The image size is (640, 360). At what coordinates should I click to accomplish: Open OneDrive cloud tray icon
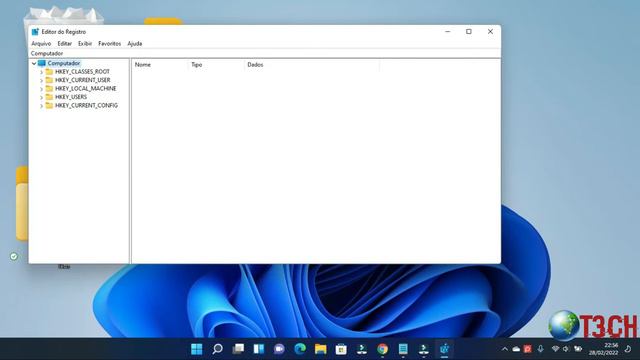[x=516, y=349]
